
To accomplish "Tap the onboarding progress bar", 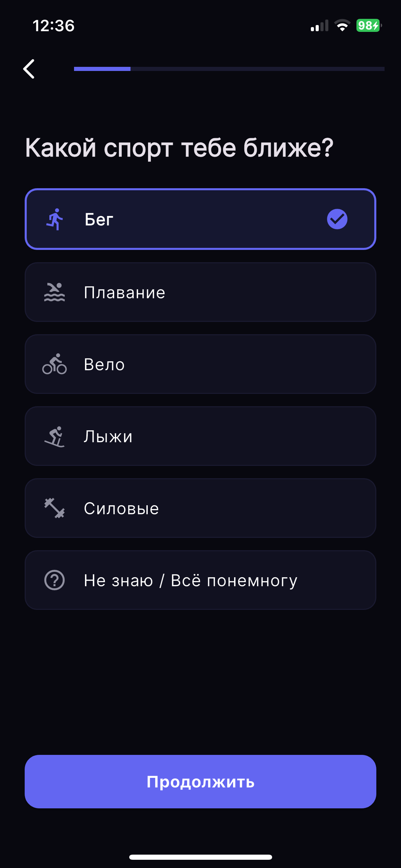I will pyautogui.click(x=229, y=69).
